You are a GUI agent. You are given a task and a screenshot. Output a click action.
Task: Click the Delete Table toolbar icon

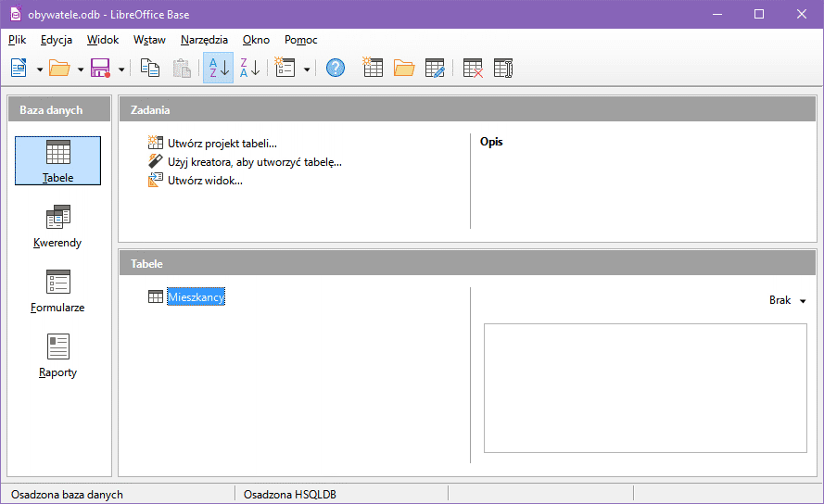[x=473, y=68]
